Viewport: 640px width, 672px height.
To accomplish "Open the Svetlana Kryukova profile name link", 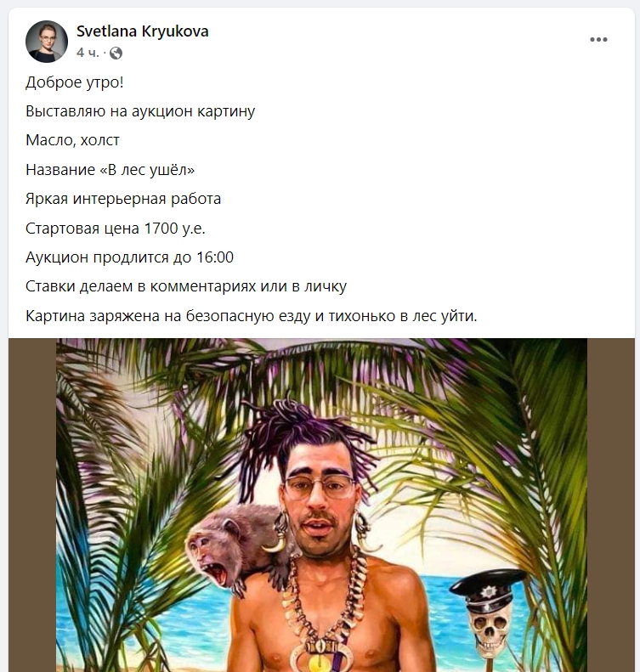I will (142, 31).
